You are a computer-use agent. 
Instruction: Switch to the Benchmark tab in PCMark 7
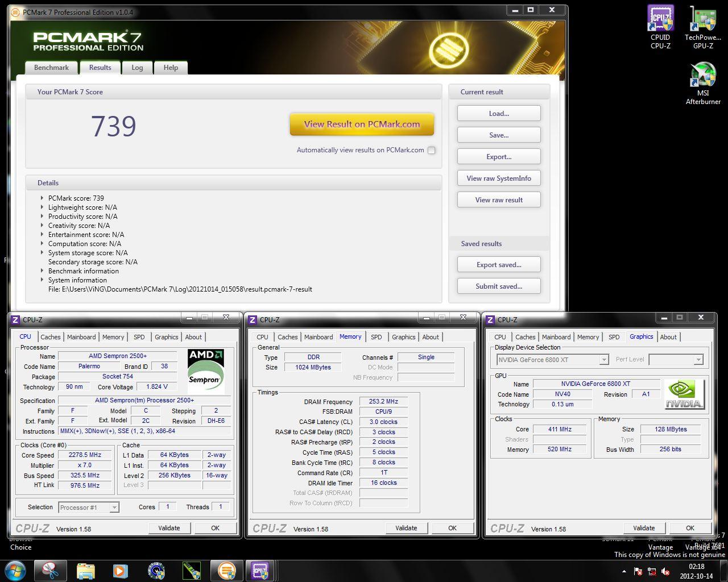tap(51, 68)
